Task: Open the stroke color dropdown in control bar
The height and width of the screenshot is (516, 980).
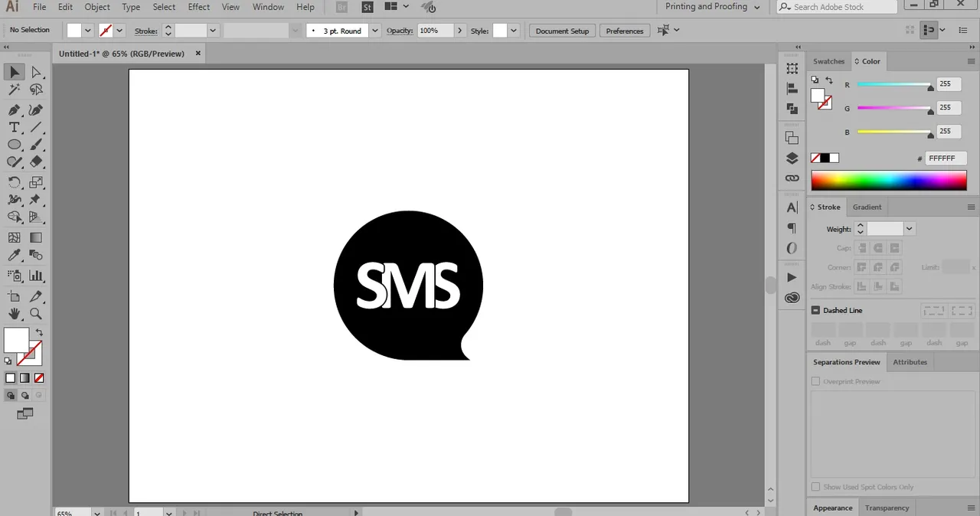Action: (119, 31)
